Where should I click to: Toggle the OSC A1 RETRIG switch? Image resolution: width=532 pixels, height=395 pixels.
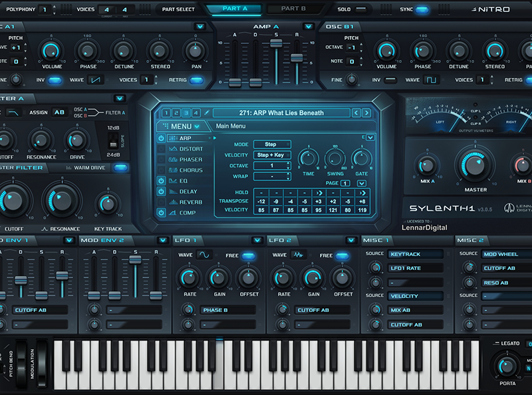(197, 80)
